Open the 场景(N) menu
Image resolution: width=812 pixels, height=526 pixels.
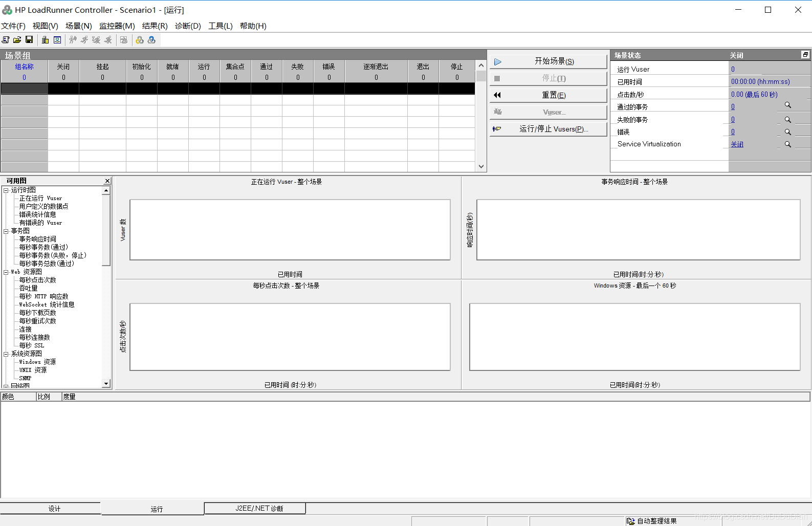79,26
